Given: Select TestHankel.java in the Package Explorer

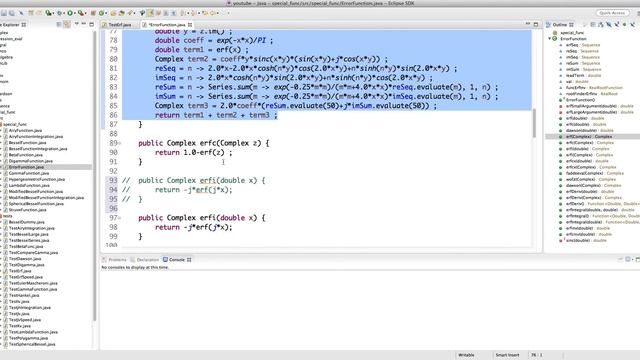Looking at the screenshot, I should 24,296.
